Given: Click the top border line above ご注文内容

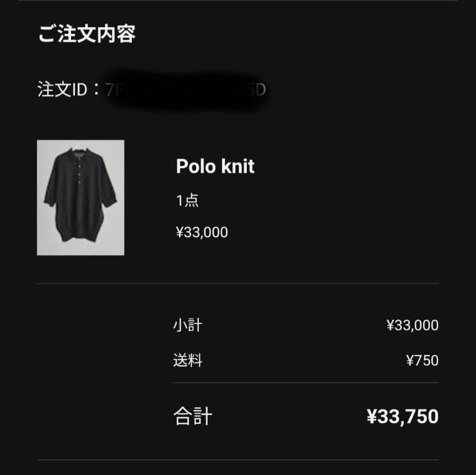Looking at the screenshot, I should [x=238, y=1].
